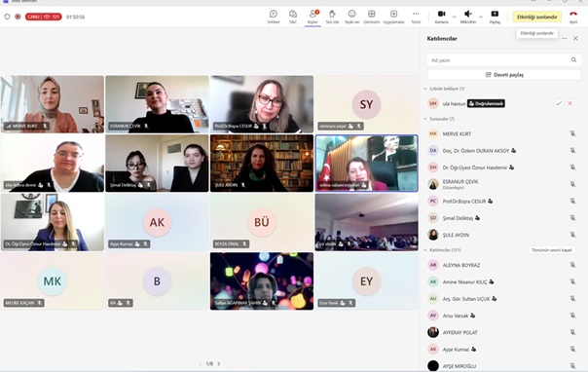Collapse the Lobide bekliyor section

pos(424,89)
